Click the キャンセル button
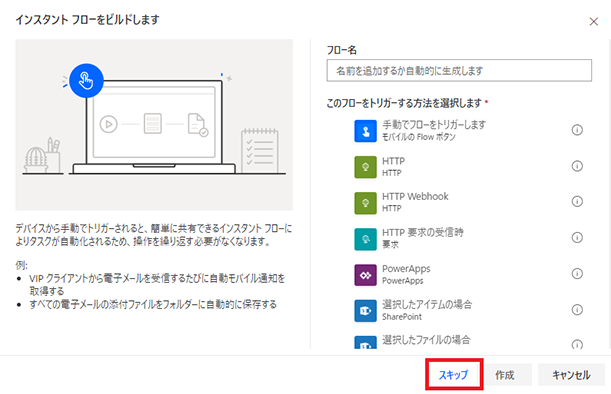Viewport: 611px width, 394px height. click(571, 375)
